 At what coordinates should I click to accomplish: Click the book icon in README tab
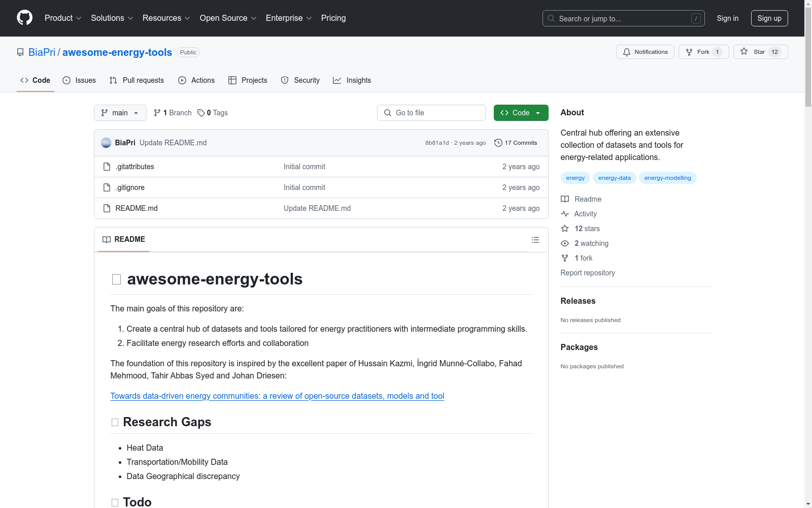(x=107, y=239)
